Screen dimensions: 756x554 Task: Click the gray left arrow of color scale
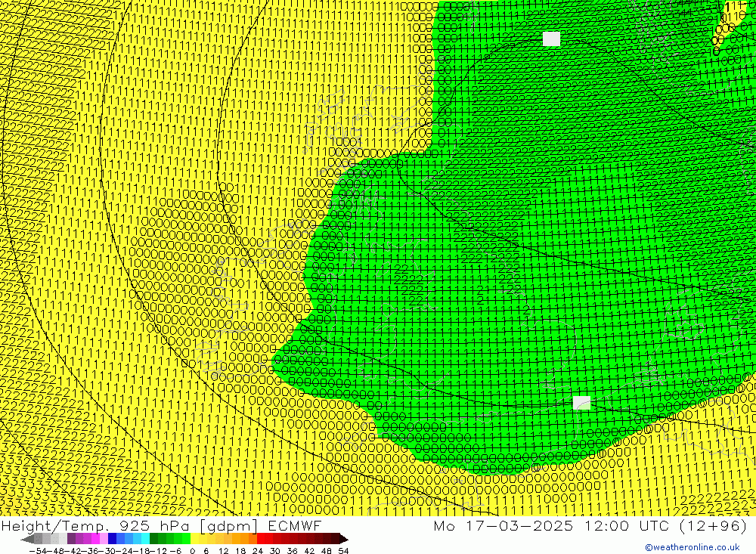click(27, 539)
